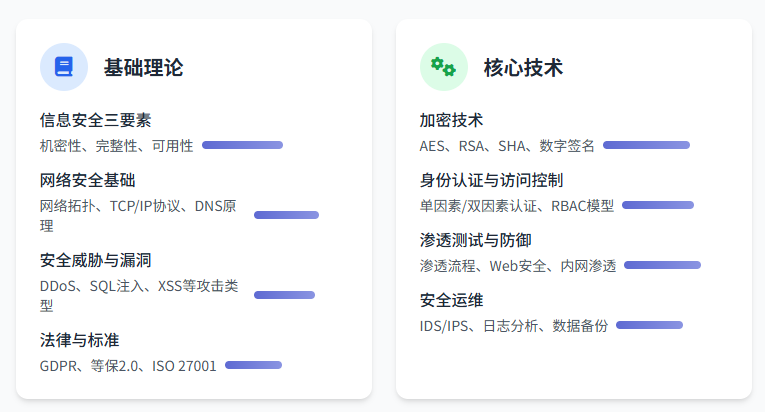765x412 pixels.
Task: Click progress bar beside GDPR、等保2.0
Action: 253,365
